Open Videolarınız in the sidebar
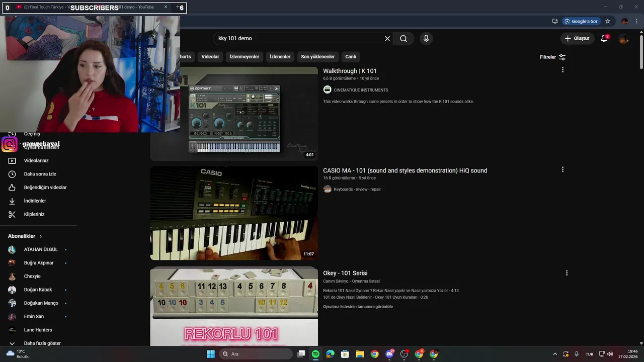The width and height of the screenshot is (644, 362). coord(36,161)
